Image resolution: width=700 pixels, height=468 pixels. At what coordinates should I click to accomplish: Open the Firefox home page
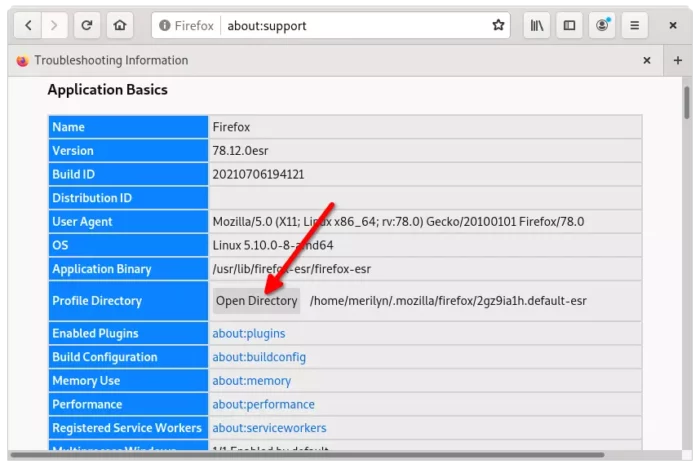(120, 25)
